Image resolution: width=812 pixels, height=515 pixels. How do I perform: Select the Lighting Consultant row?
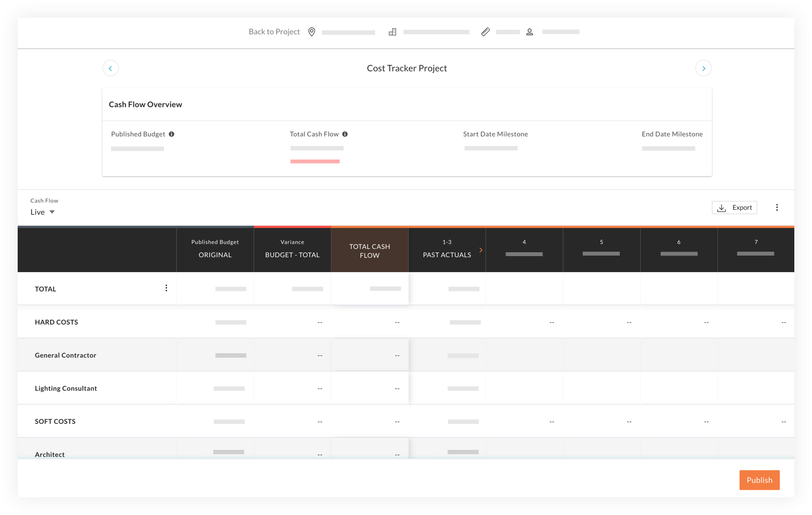pos(406,388)
